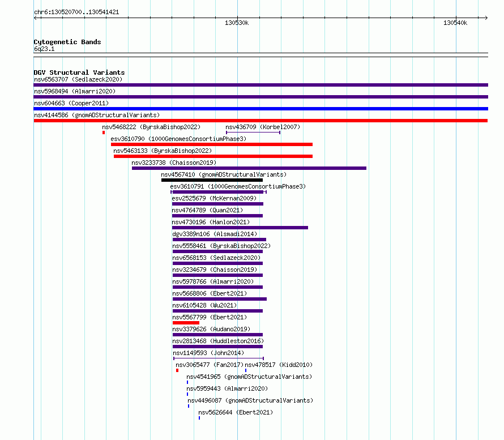The height and width of the screenshot is (440, 504).
Task: Open nsv4567410 (gnomADStructuralVariants) label
Action: pyautogui.click(x=224, y=174)
